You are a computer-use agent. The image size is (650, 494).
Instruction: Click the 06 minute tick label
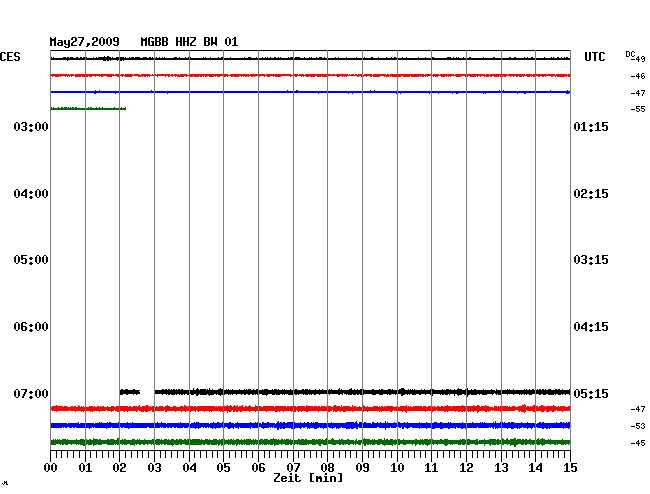[258, 468]
